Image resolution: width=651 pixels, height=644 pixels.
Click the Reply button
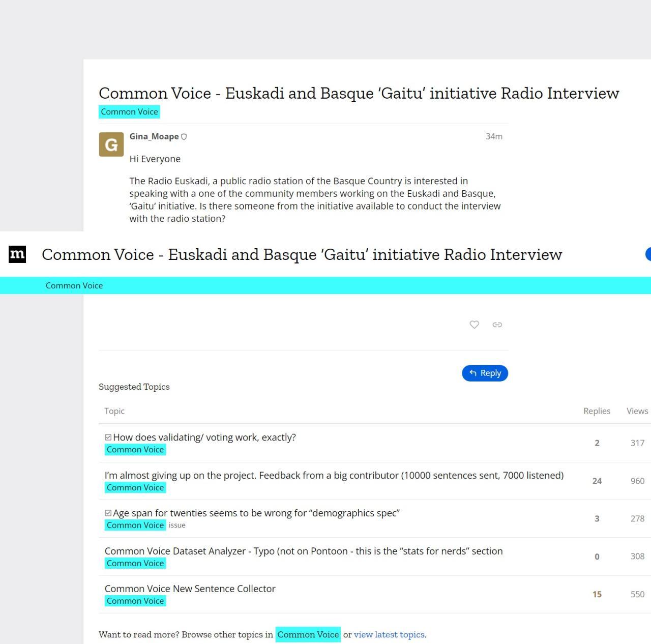click(x=485, y=373)
